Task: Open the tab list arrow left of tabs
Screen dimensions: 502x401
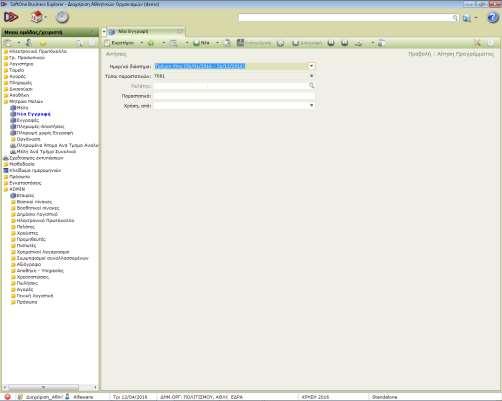Action: 104,32
